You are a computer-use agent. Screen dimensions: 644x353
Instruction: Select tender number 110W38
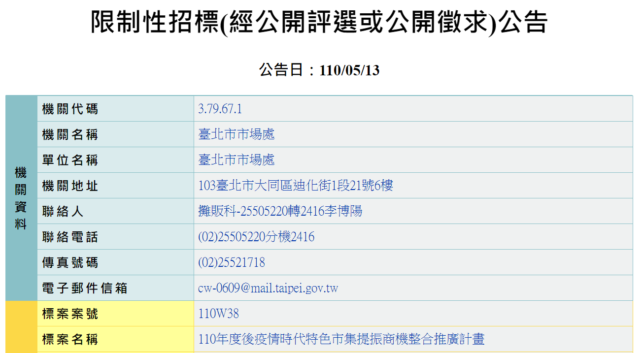pos(218,314)
